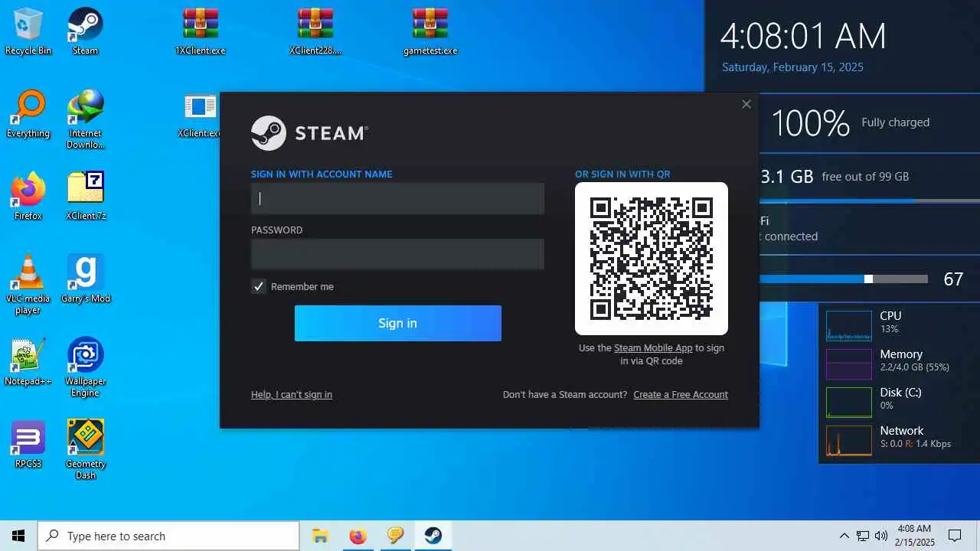Click the Disk (C:) usage graph

[849, 403]
